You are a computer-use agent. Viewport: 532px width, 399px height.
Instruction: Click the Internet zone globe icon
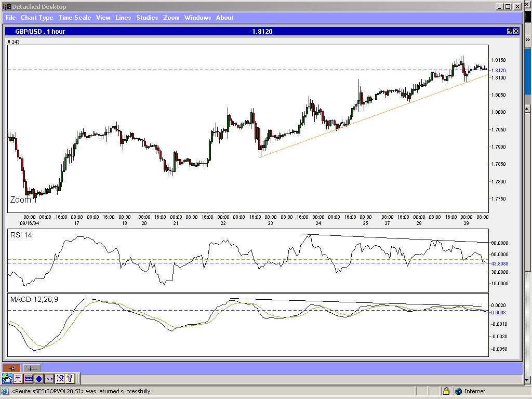click(458, 391)
